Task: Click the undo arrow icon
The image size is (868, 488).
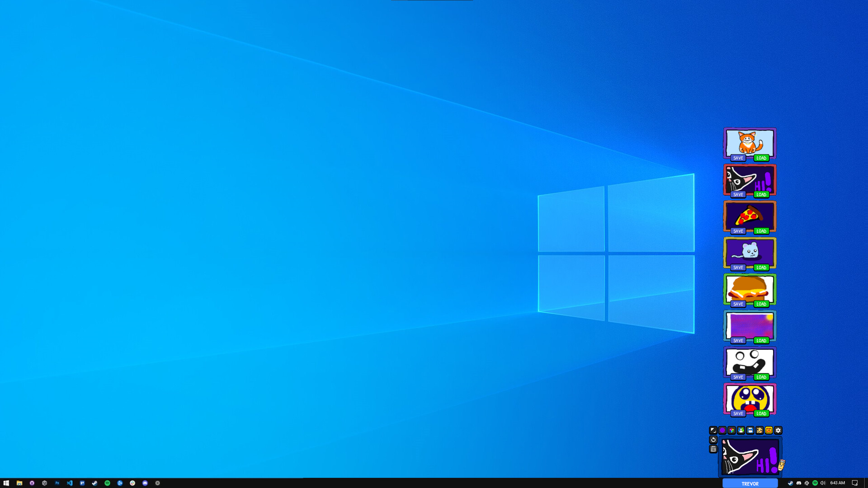Action: [713, 440]
